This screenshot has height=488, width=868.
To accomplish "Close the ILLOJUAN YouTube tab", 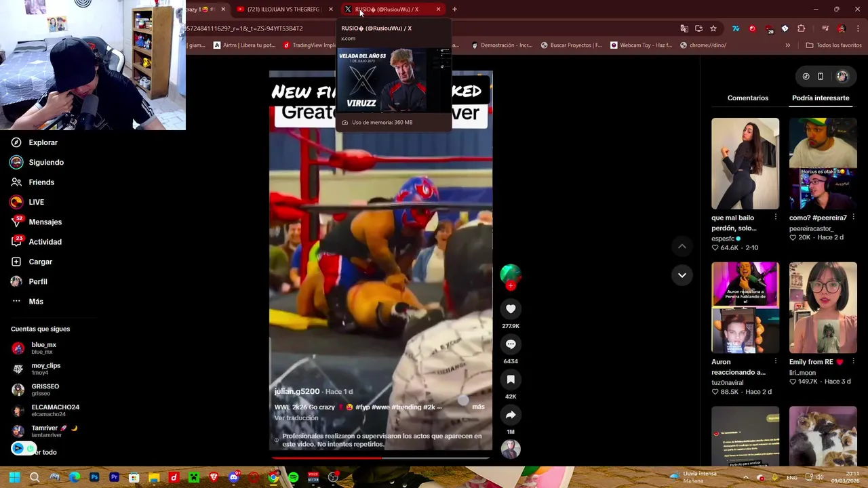I will click(x=331, y=9).
